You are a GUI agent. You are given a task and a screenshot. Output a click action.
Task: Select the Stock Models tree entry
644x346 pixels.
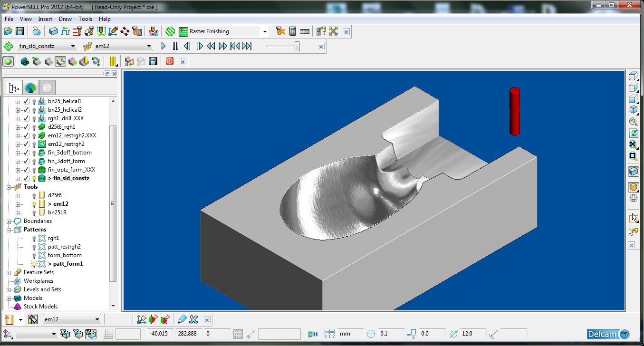[40, 307]
